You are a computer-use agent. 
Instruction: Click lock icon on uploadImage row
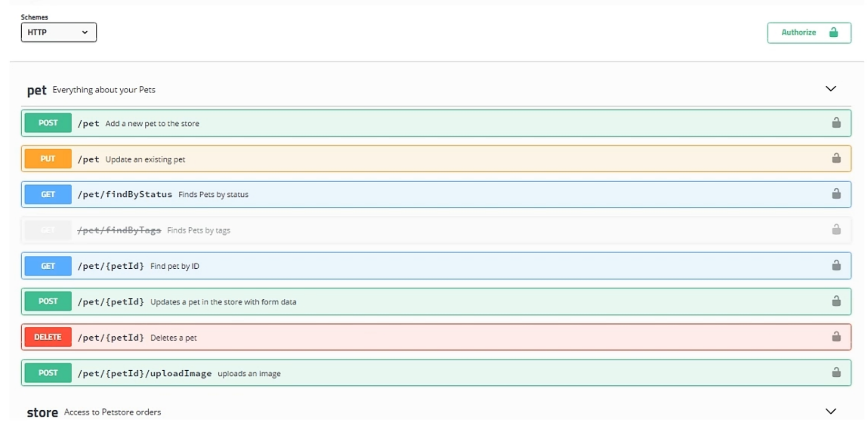(836, 372)
